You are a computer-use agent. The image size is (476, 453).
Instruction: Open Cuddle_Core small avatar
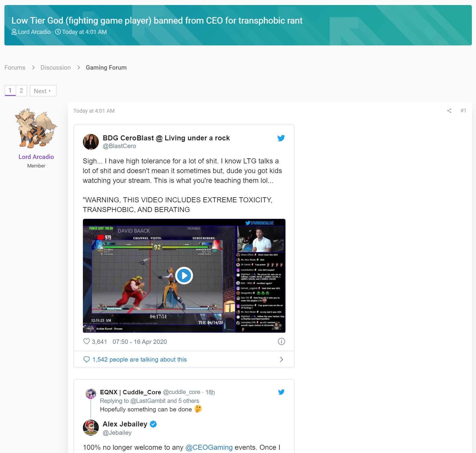point(91,394)
